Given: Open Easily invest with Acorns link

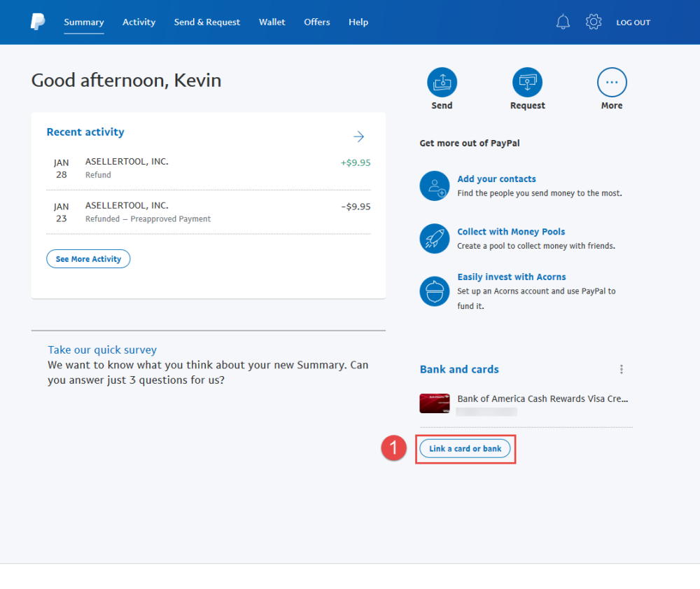Looking at the screenshot, I should pyautogui.click(x=512, y=277).
